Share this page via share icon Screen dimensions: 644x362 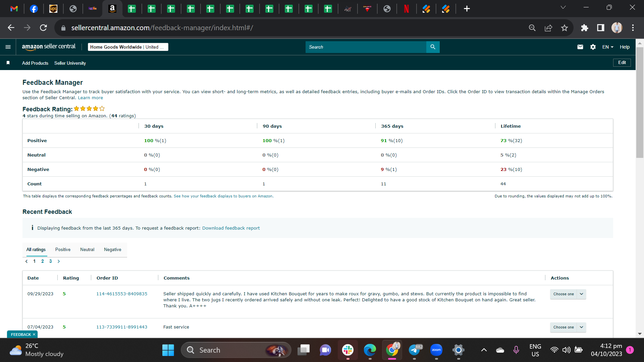point(548,28)
